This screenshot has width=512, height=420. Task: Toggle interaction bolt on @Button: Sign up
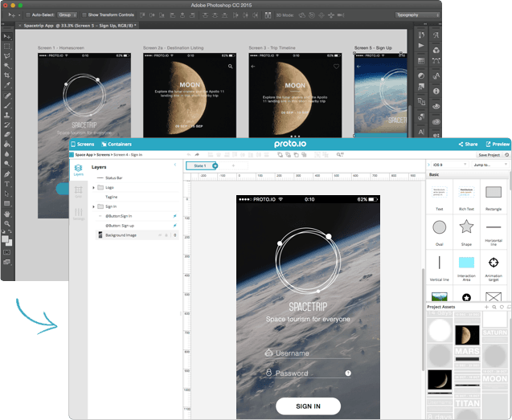[x=174, y=226]
